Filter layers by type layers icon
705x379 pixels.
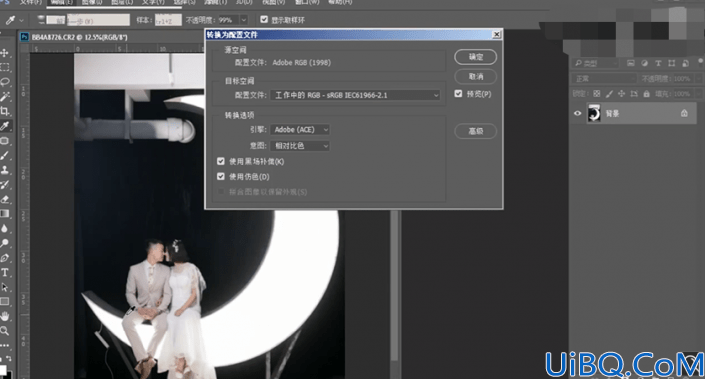click(658, 63)
